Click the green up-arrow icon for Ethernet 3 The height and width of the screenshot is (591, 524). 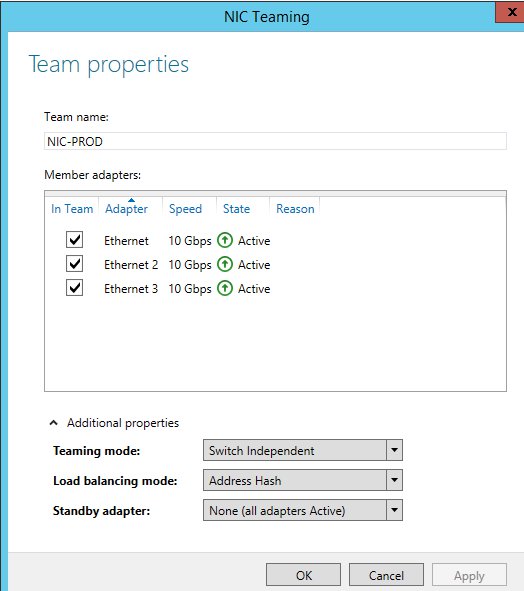point(225,288)
